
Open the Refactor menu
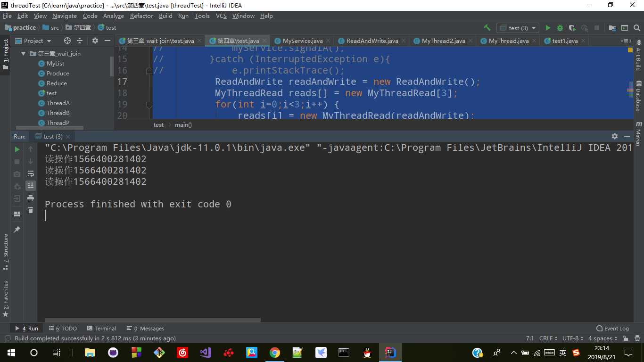pos(141,16)
